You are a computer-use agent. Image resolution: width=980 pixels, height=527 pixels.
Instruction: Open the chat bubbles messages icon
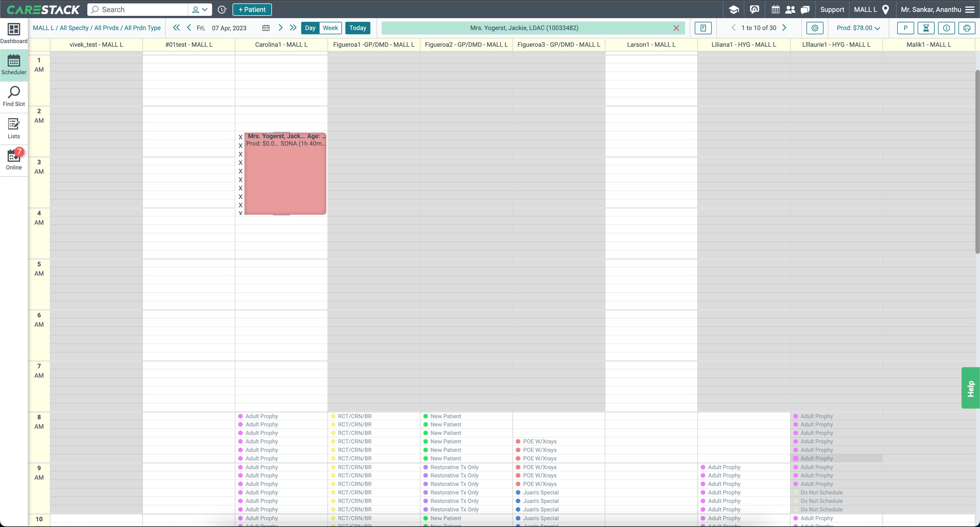coord(805,10)
